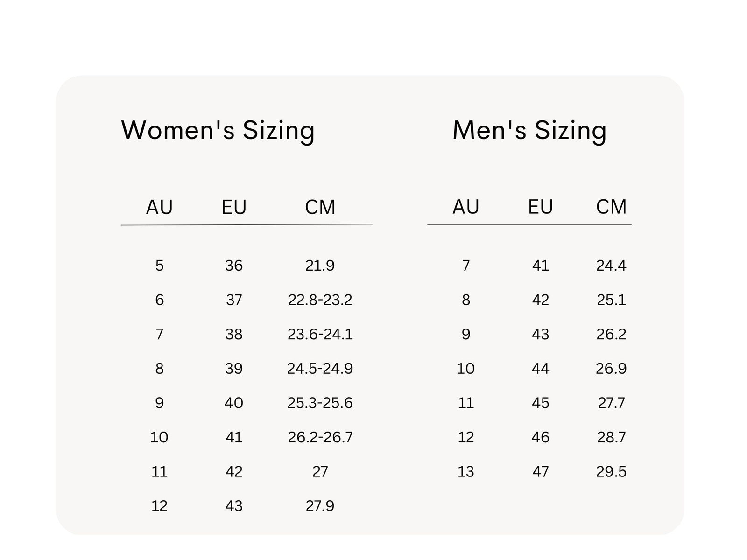Choose women's AU size 12
747x560 pixels.
coord(159,506)
